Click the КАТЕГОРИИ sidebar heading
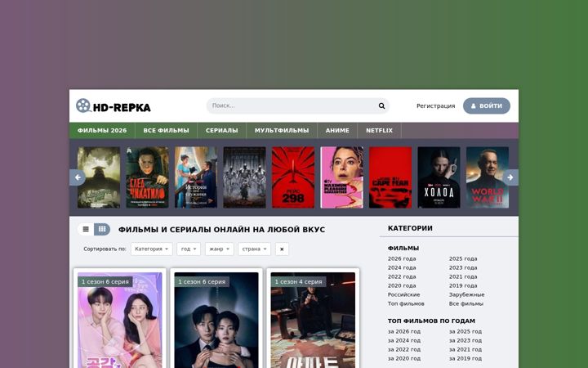Image resolution: width=588 pixels, height=368 pixels. (x=410, y=228)
